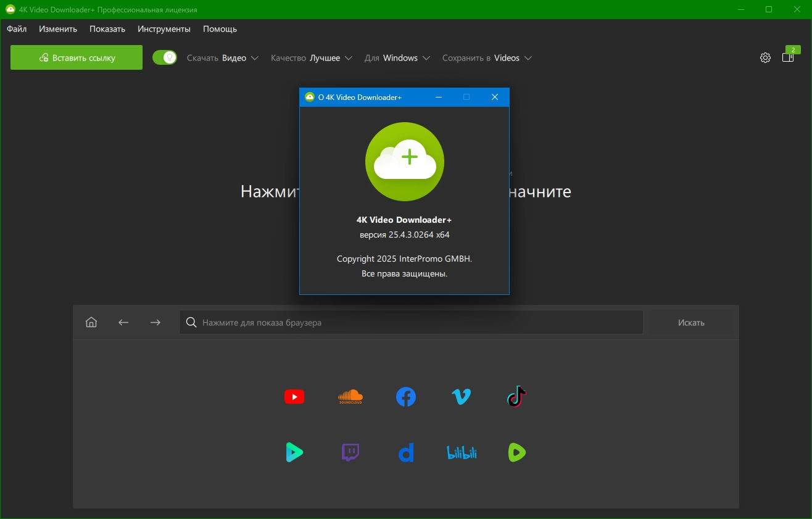Open the green Rumble icon

(x=516, y=452)
